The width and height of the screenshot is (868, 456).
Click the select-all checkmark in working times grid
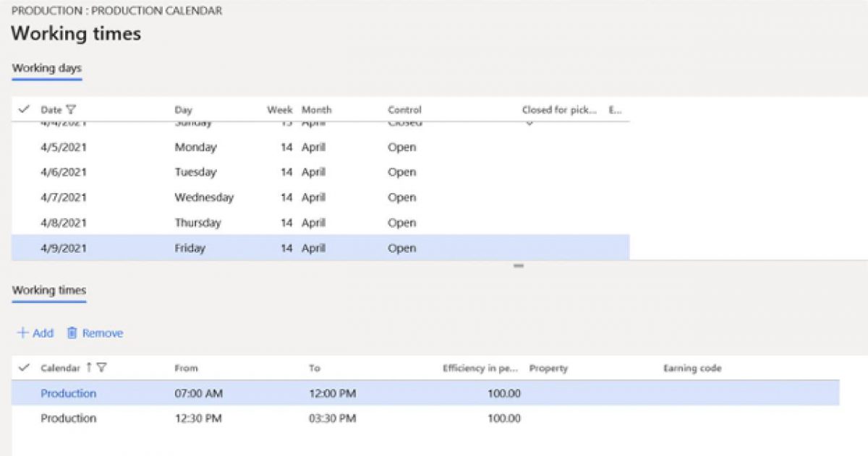click(24, 368)
